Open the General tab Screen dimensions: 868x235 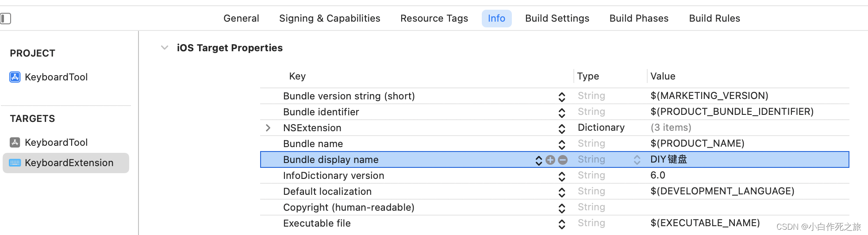pos(241,19)
